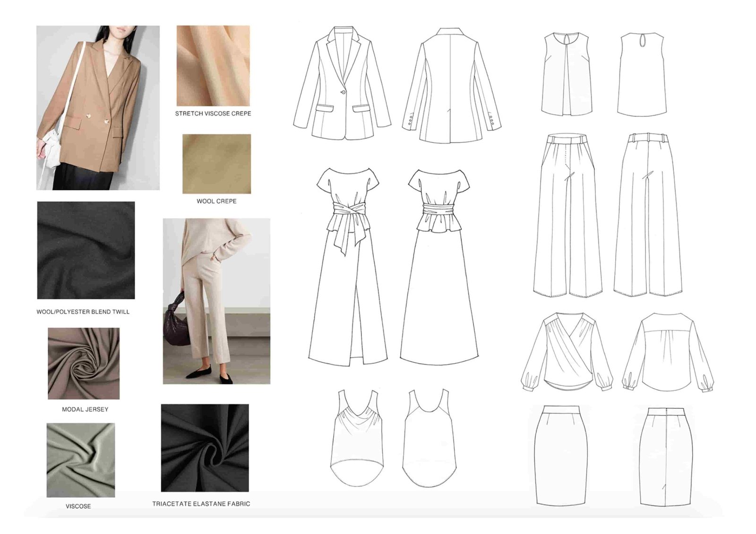Click the Stretch Viscose Crepe fabric swatch

(x=213, y=66)
